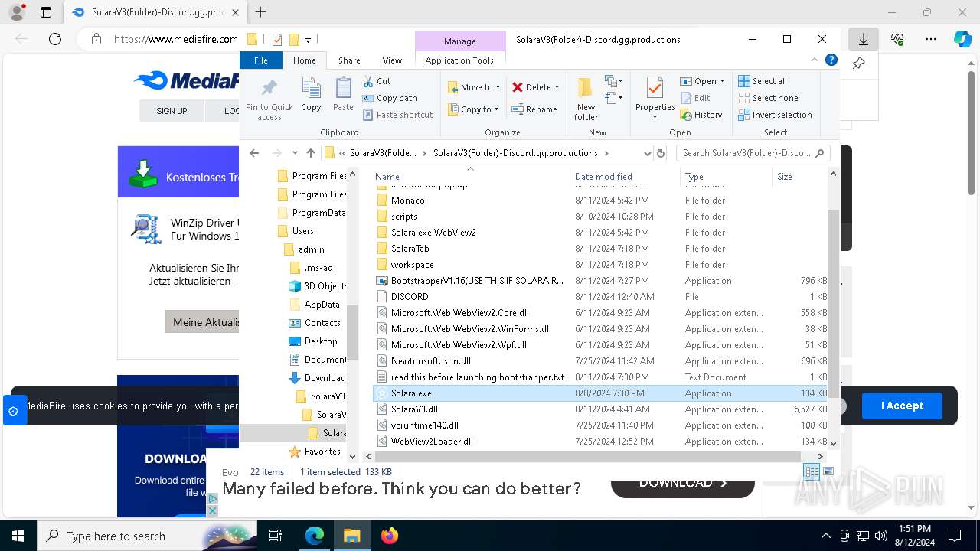Viewport: 980px width, 551px height.
Task: Switch to the Home ribbon tab
Action: click(x=304, y=60)
